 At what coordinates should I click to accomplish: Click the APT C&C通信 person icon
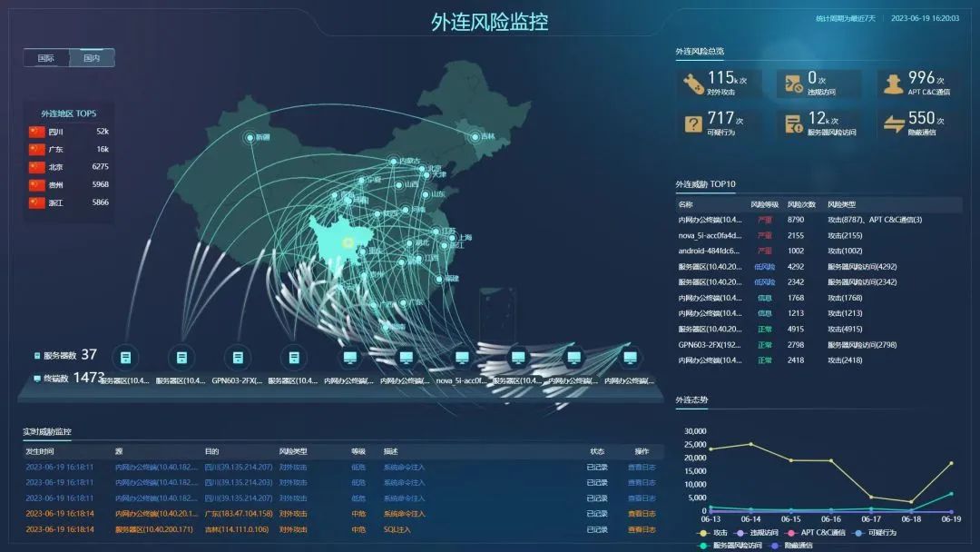[894, 84]
